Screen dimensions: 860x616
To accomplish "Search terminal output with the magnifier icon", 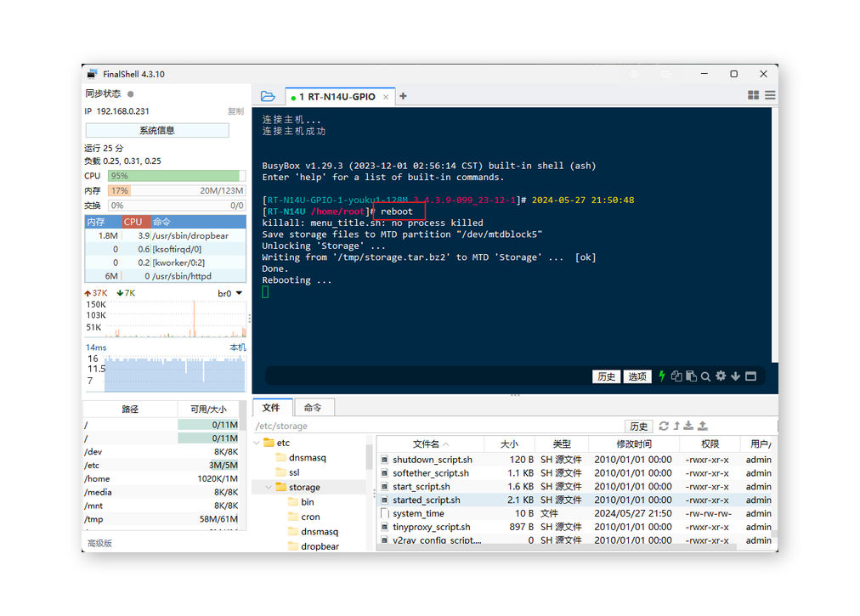I will click(706, 376).
